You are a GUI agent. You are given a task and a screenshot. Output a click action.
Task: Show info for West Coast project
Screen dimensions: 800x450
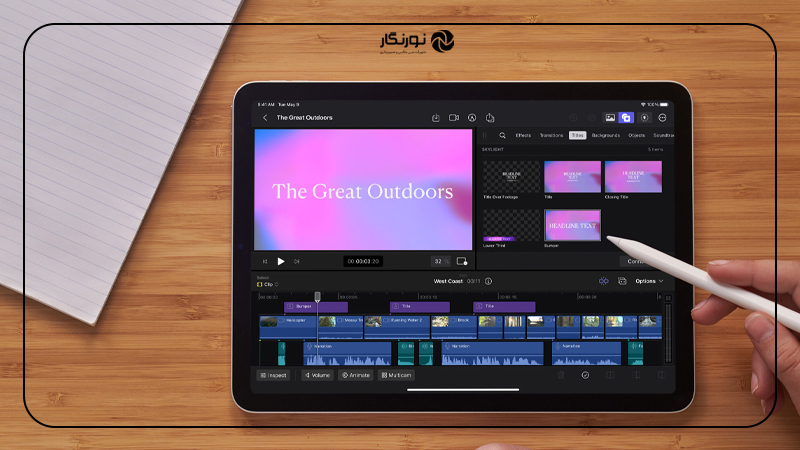tap(488, 281)
